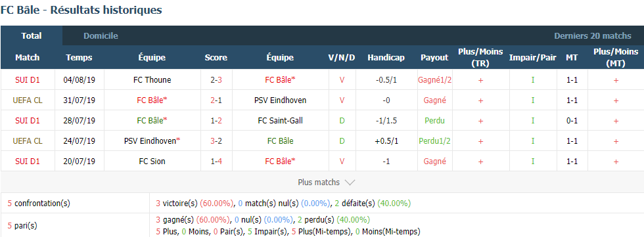This screenshot has height=237, width=644.
Task: Click the 2-3 score of the Thoune match
Action: point(216,80)
